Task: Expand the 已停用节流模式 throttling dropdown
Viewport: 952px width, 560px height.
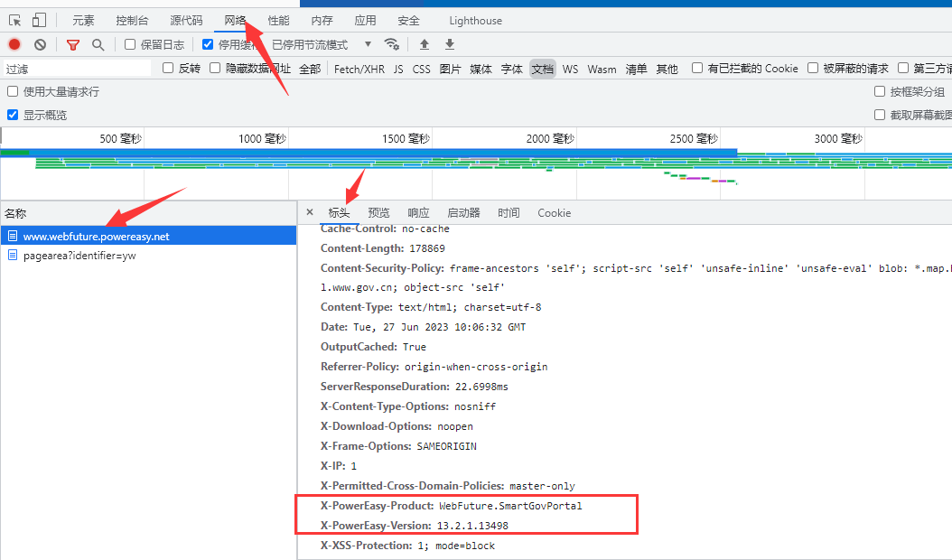Action: pyautogui.click(x=322, y=44)
